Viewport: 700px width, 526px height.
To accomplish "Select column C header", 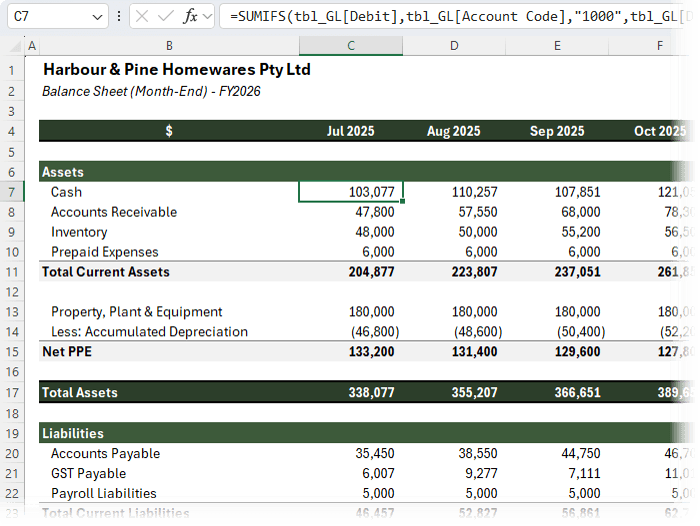I will coord(351,46).
